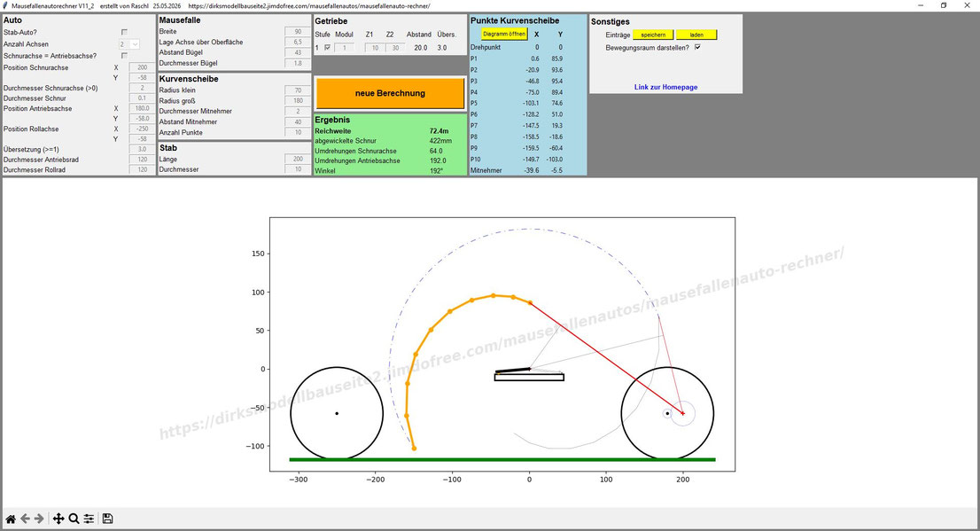980x531 pixels.
Task: Edit Abstand Bügel field
Action: 298,52
